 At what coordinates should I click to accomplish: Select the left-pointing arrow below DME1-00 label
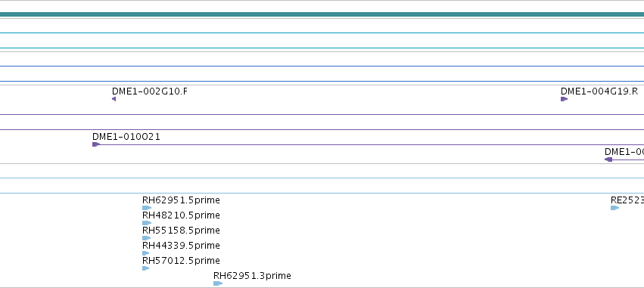[x=608, y=159]
